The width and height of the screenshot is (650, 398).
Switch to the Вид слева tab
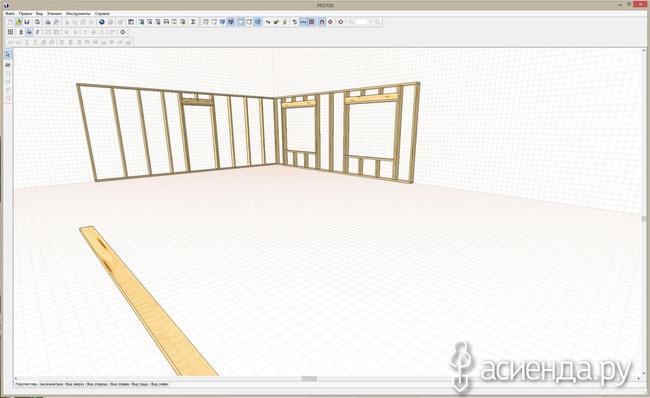160,384
